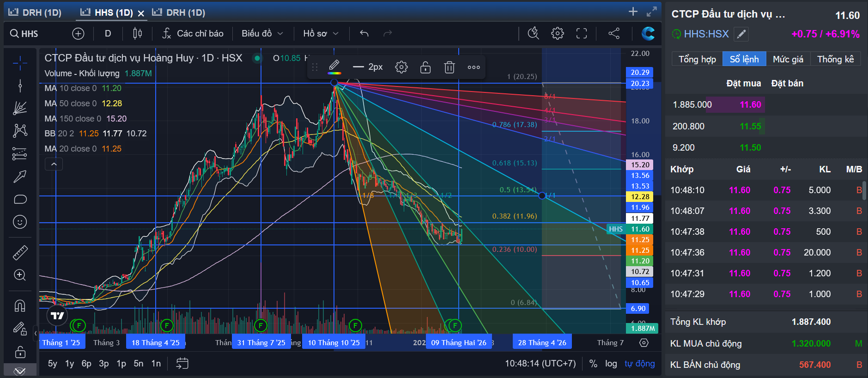The image size is (868, 378).
Task: Toggle lock all drawings pencil in sidebar
Action: coord(20,329)
